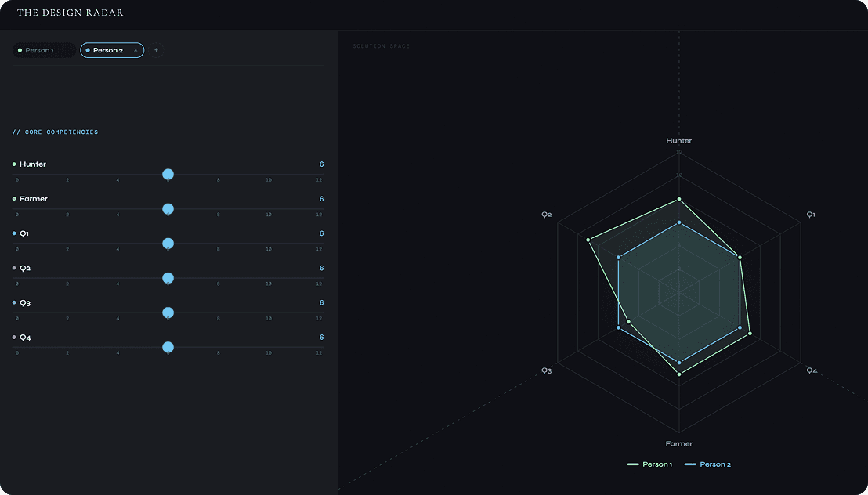Click the Q3 axis label on radar
868x495 pixels.
(x=546, y=371)
